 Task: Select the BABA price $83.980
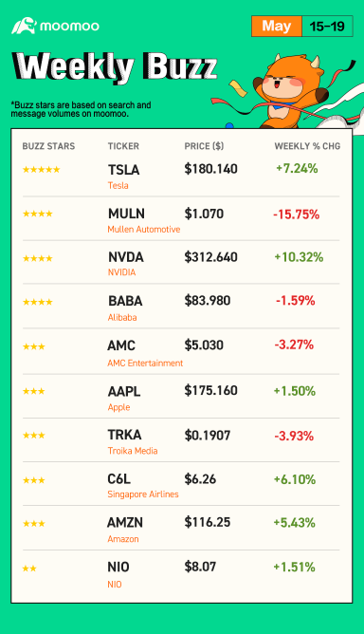point(208,301)
